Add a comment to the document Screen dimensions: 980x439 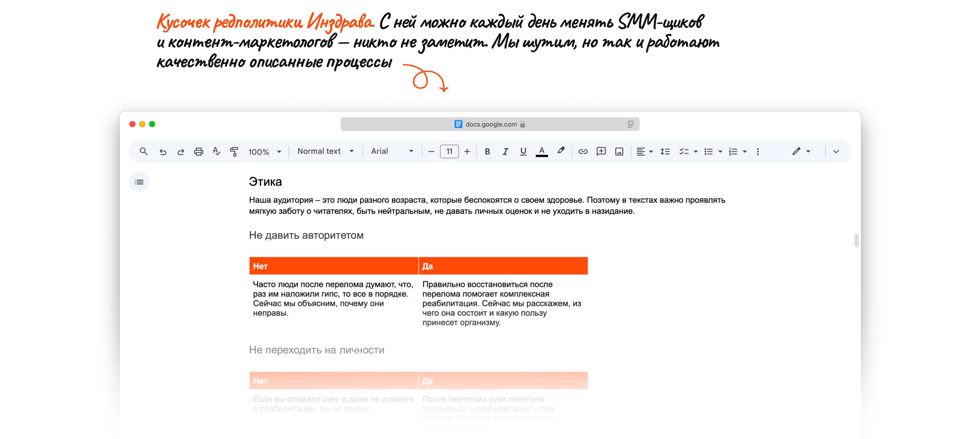[601, 151]
